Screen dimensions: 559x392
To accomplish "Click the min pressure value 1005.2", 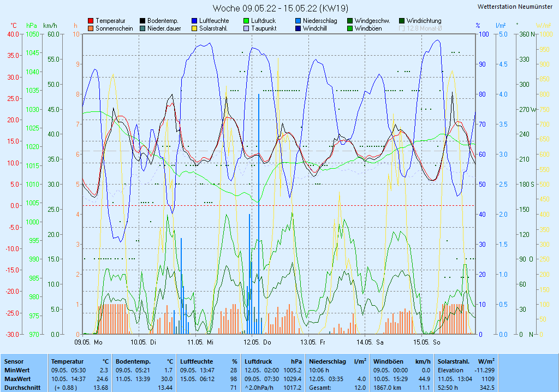I will [x=293, y=370].
